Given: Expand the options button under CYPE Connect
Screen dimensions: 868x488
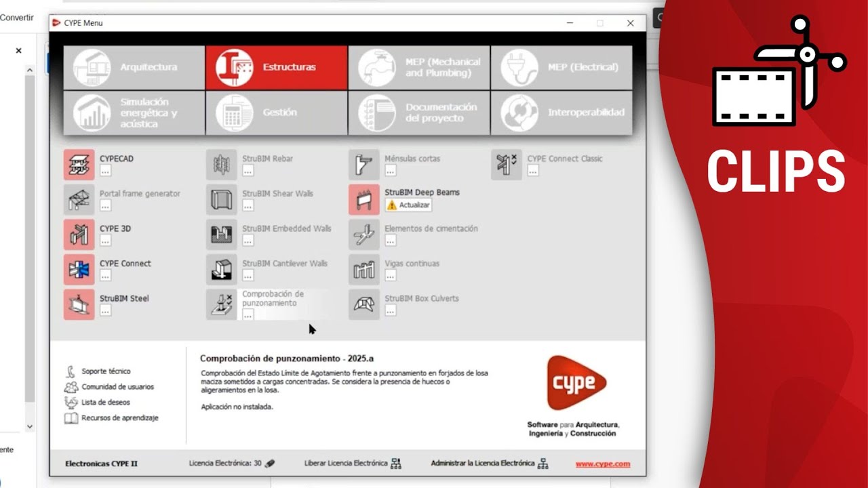Looking at the screenshot, I should pyautogui.click(x=105, y=275).
